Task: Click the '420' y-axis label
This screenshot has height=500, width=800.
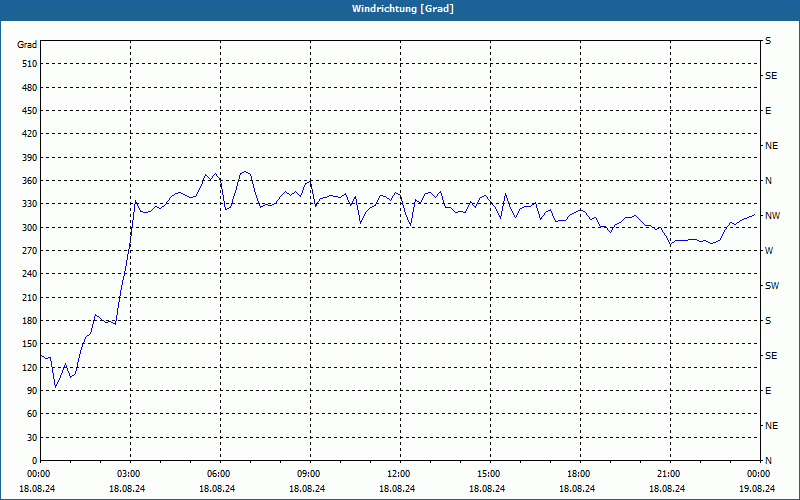Action: coord(30,134)
